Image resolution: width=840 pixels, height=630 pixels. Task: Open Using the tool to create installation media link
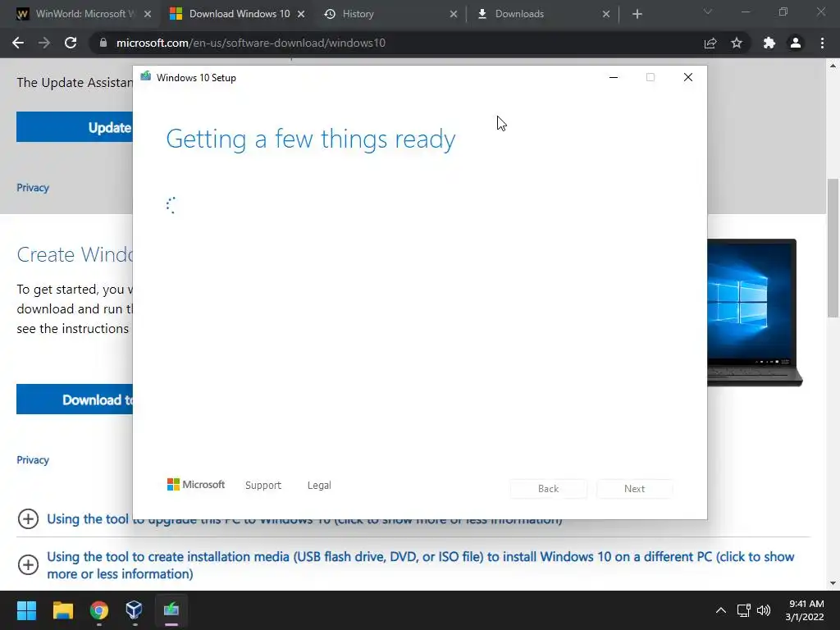tap(421, 565)
